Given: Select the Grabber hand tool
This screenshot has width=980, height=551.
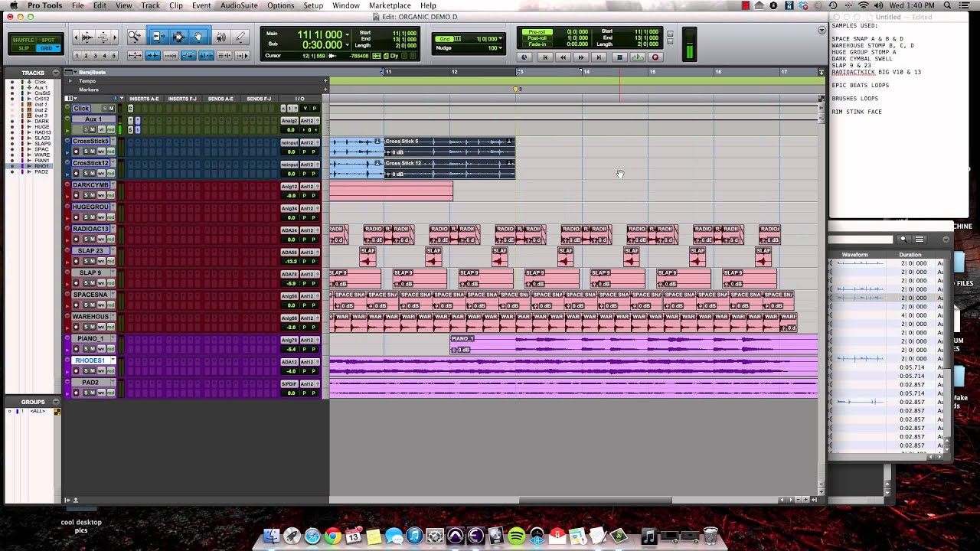Looking at the screenshot, I should click(x=198, y=37).
